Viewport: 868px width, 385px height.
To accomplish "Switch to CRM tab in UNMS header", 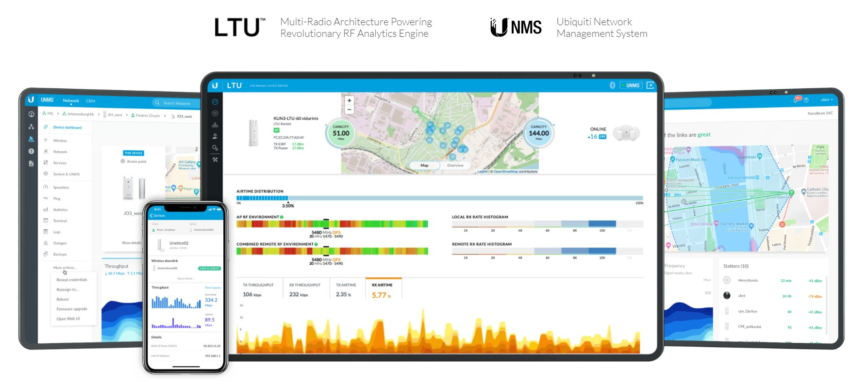I will (91, 101).
